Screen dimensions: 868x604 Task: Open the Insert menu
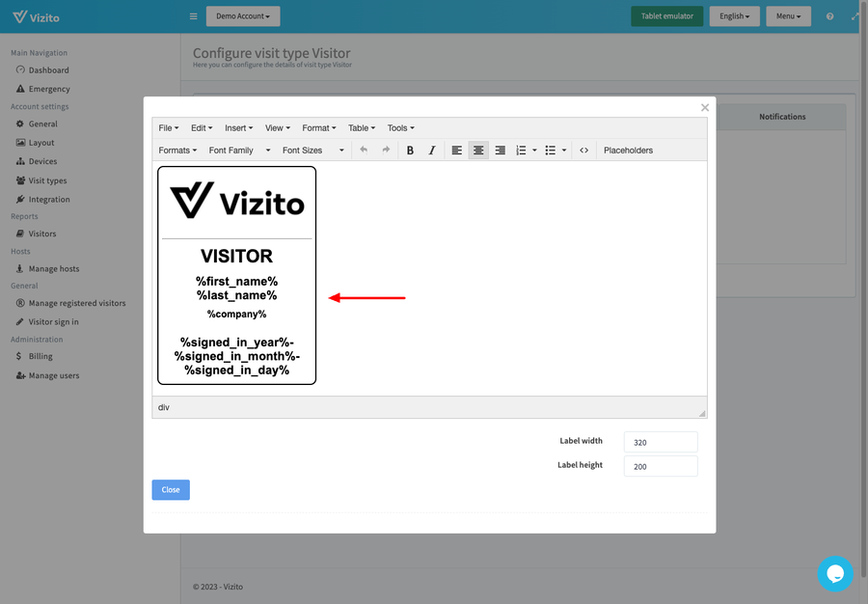pos(238,128)
